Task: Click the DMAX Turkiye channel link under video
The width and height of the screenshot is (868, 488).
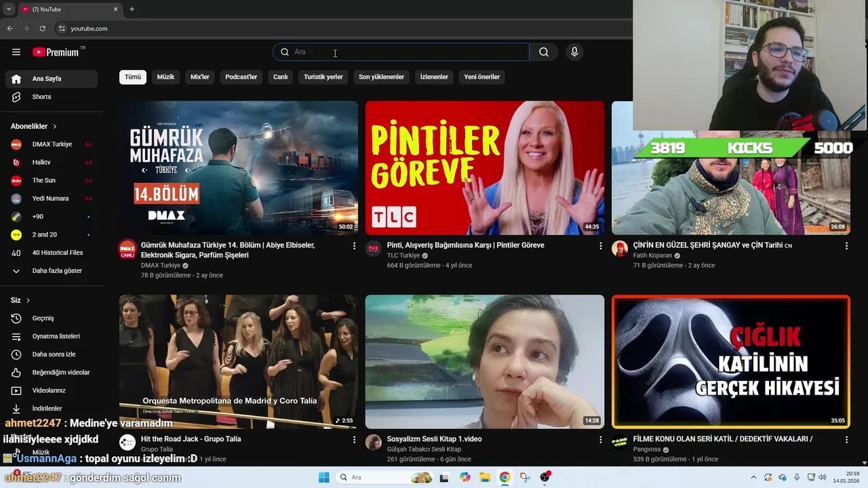Action: pos(161,266)
